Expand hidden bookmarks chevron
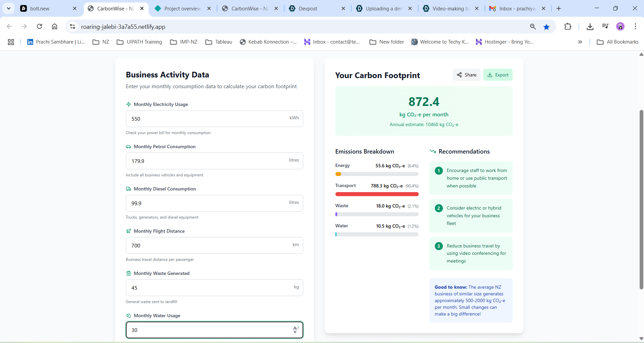 pyautogui.click(x=580, y=42)
